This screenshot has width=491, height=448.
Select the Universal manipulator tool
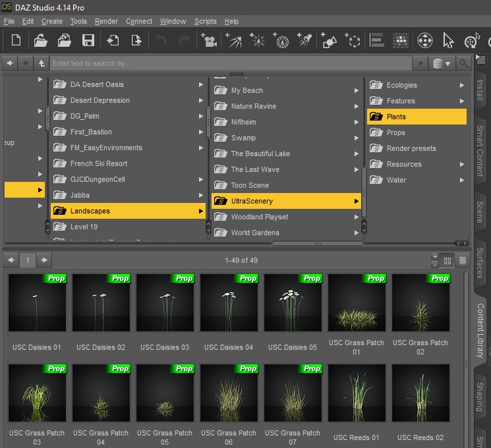pos(425,40)
